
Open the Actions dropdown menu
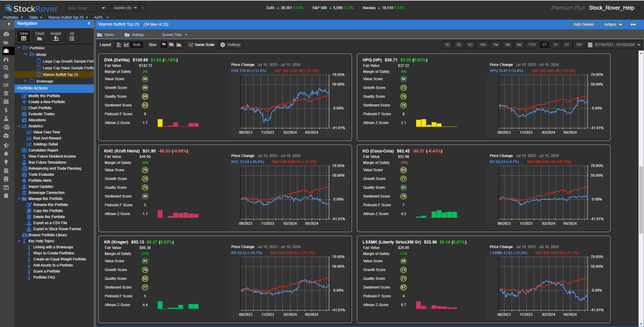pos(613,25)
